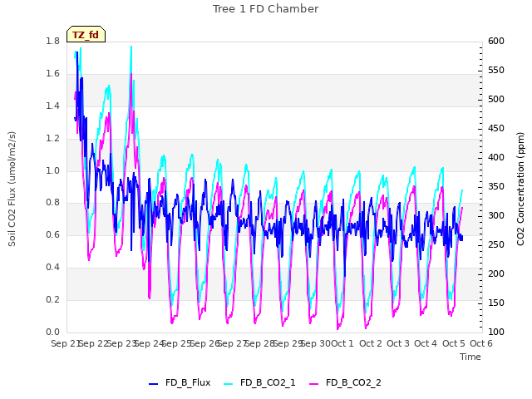
Task: Click the 300 right axis tick label
Action: pos(496,216)
